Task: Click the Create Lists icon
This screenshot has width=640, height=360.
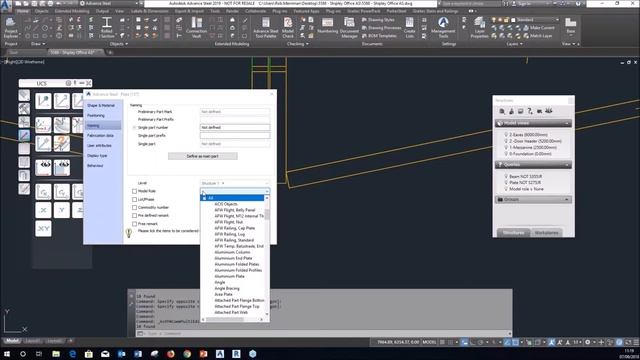Action: tap(409, 28)
